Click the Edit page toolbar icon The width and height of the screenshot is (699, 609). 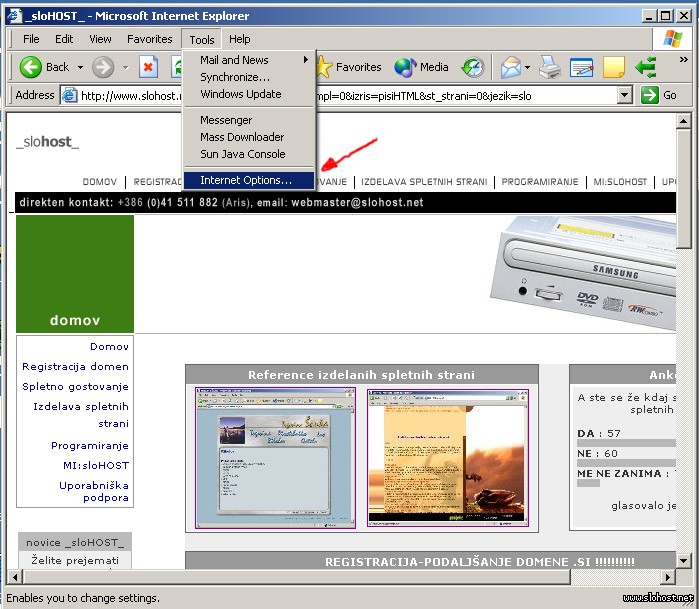point(581,67)
